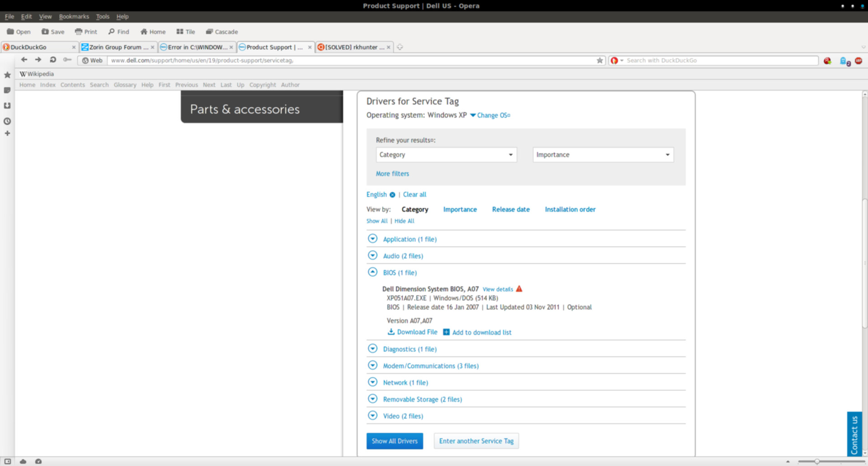Open the Category dropdown

(446, 155)
